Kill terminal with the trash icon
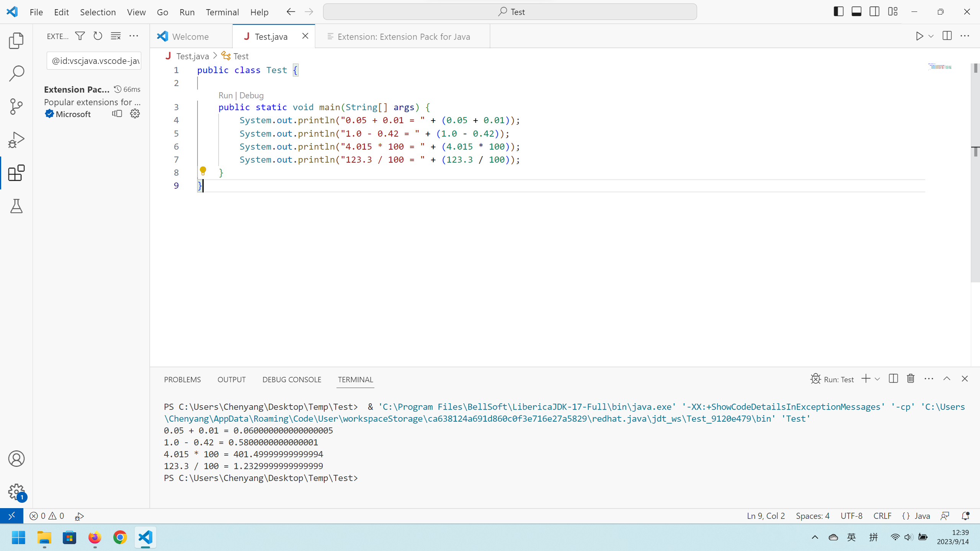Screen dimensions: 980x551 911,379
